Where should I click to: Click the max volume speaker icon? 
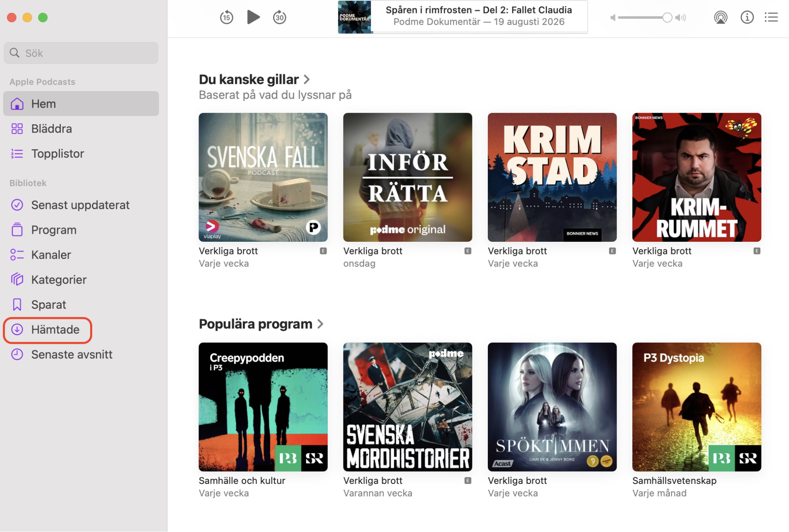pos(681,17)
